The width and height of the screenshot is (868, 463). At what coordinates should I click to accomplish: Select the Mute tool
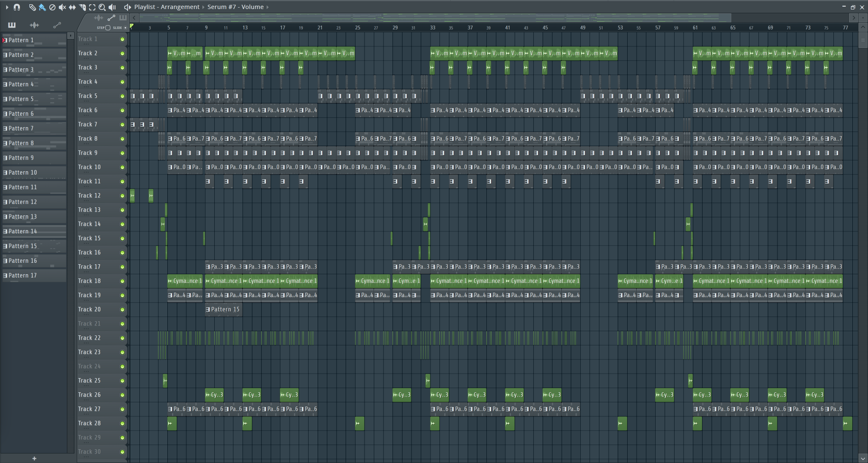click(62, 7)
